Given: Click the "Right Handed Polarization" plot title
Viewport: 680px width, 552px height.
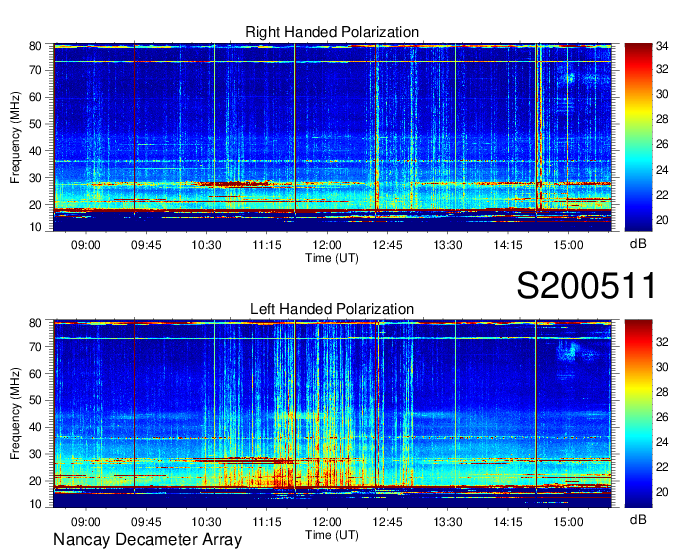Looking at the screenshot, I should click(x=332, y=32).
